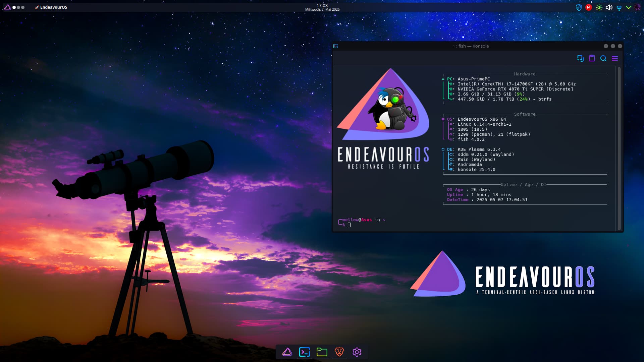Click the Konsole window title text

(471, 46)
